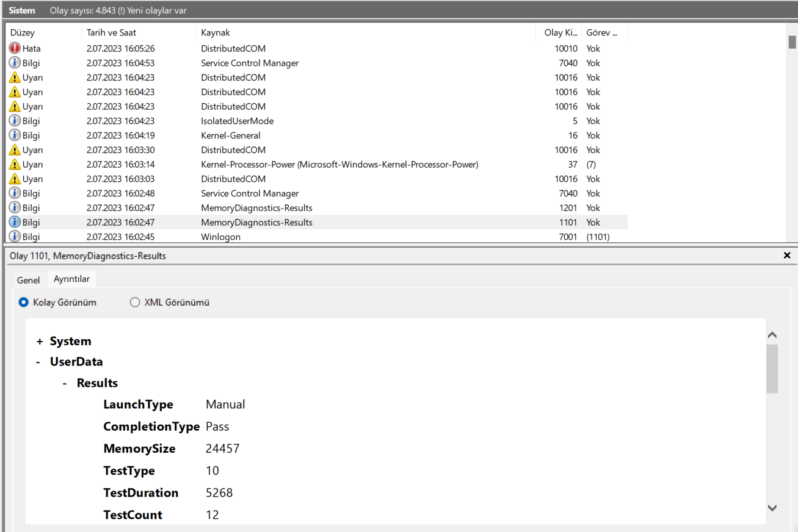The height and width of the screenshot is (532, 798).
Task: Click the info icon of the event 1201 row
Action: [15, 208]
